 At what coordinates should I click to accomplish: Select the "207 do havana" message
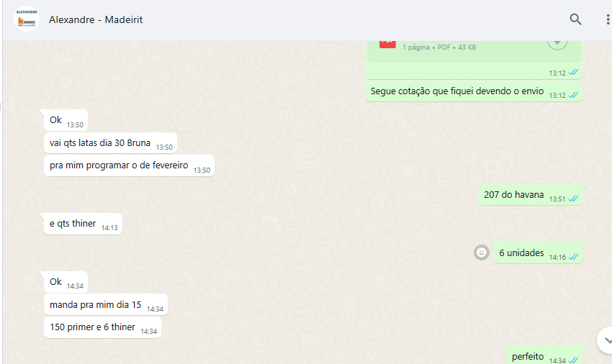click(x=530, y=195)
